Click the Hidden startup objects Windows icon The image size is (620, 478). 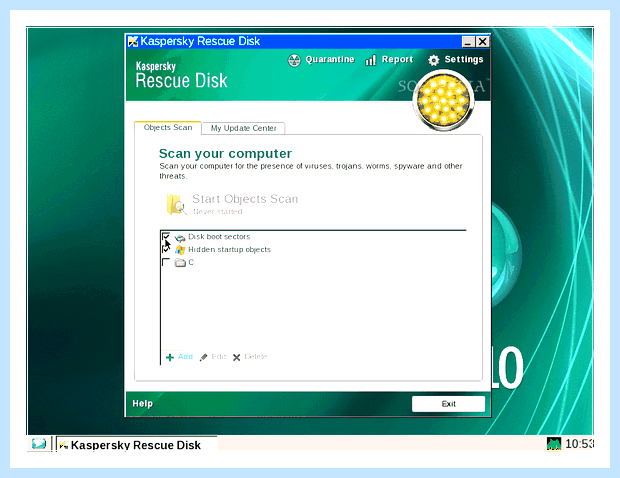[180, 250]
